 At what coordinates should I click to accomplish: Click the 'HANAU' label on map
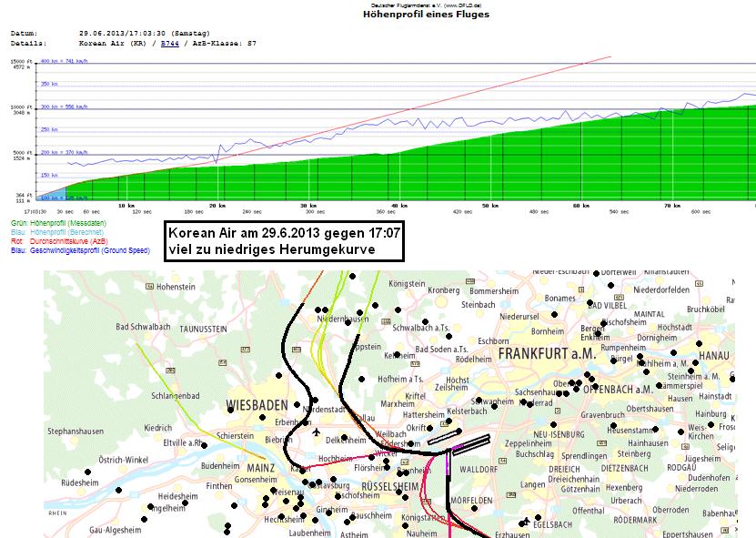(714, 356)
